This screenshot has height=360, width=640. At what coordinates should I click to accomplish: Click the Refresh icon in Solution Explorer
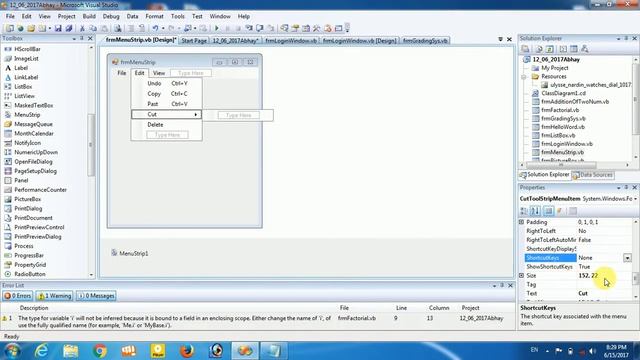tap(549, 49)
